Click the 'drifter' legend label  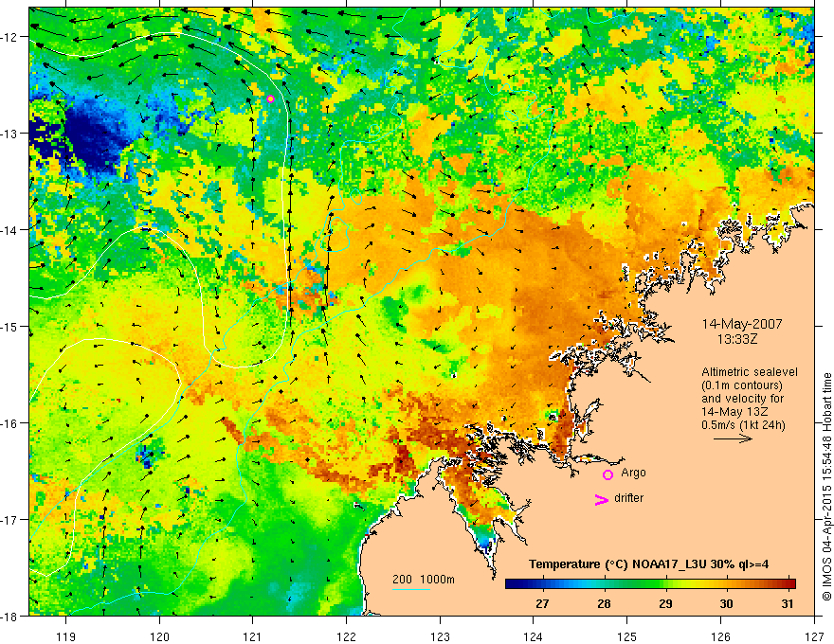628,498
